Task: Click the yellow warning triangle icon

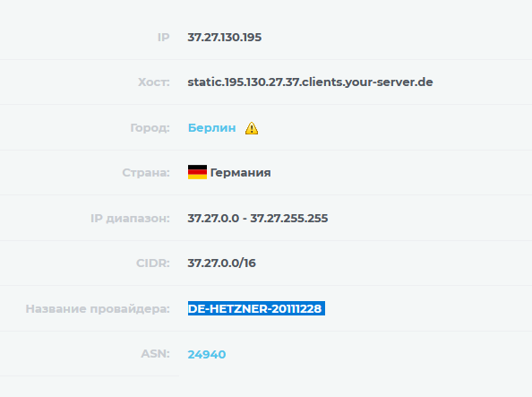Action: point(252,128)
